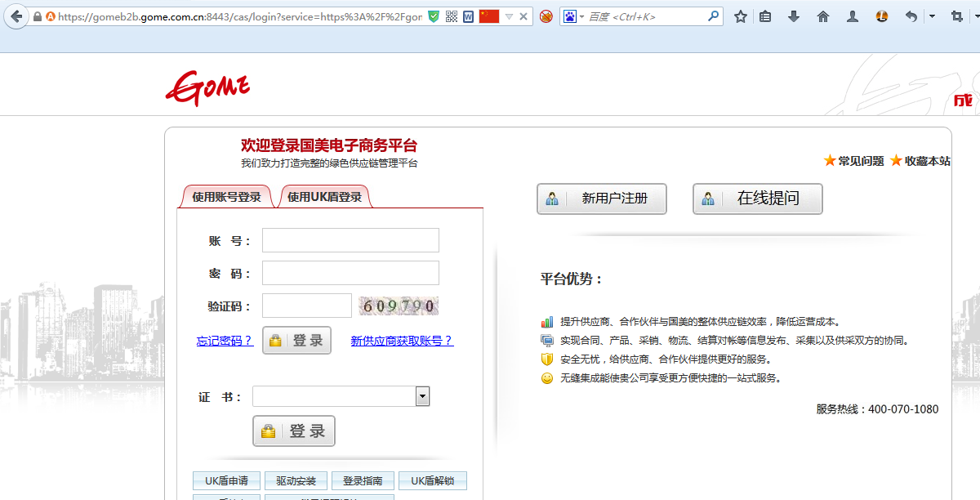Click the 新用户注册 button
980x500 pixels.
click(602, 199)
